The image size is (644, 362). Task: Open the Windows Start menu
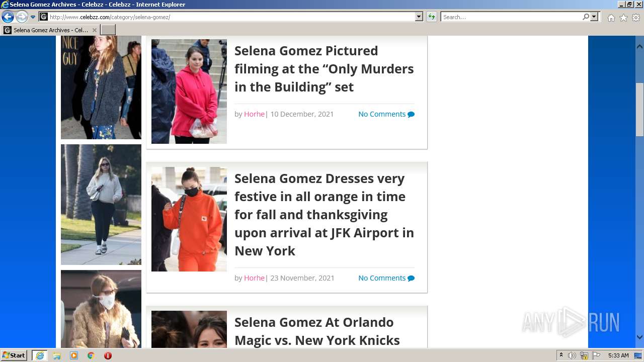pos(14,355)
